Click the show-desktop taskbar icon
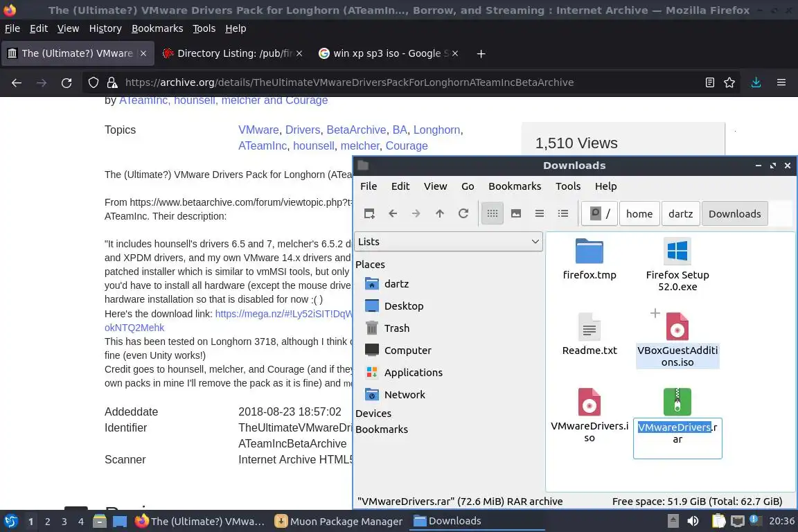Viewport: 798px width, 532px height. 120,522
